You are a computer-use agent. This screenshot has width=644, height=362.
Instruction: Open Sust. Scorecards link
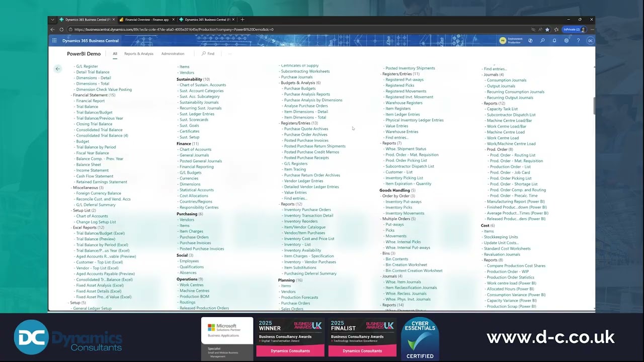coord(194,120)
